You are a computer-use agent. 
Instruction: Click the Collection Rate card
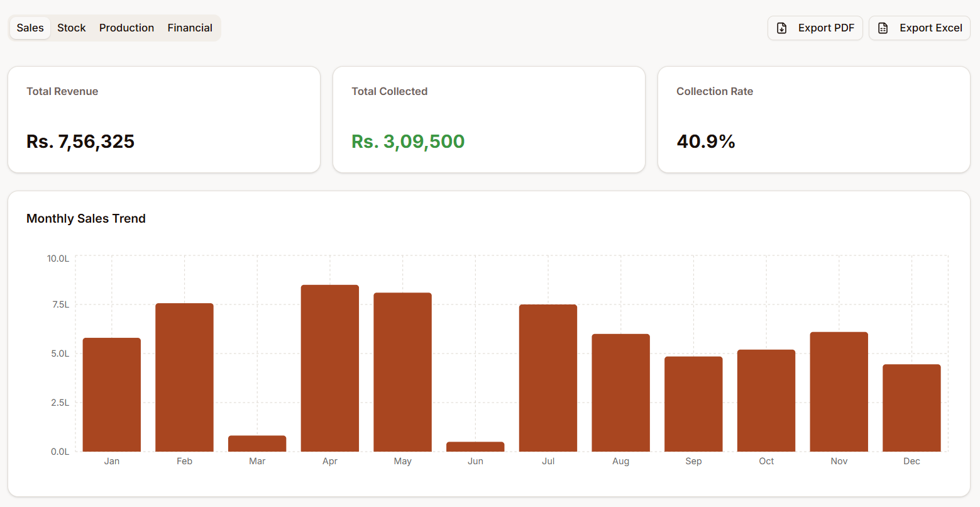pyautogui.click(x=813, y=120)
